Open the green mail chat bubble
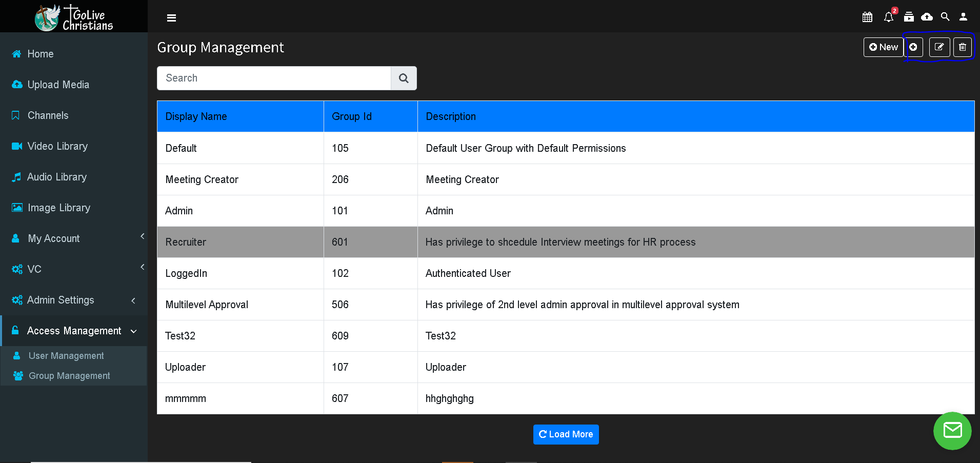 pyautogui.click(x=952, y=431)
